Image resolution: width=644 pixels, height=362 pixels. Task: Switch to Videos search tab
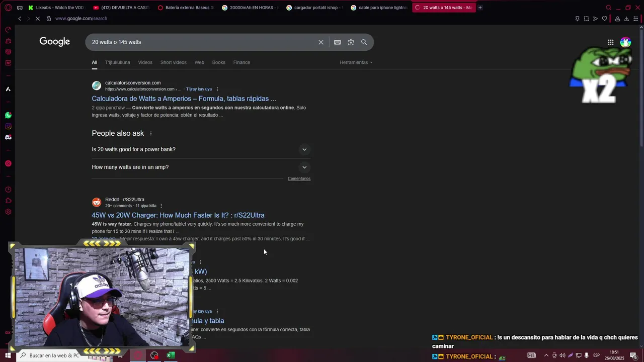click(145, 62)
